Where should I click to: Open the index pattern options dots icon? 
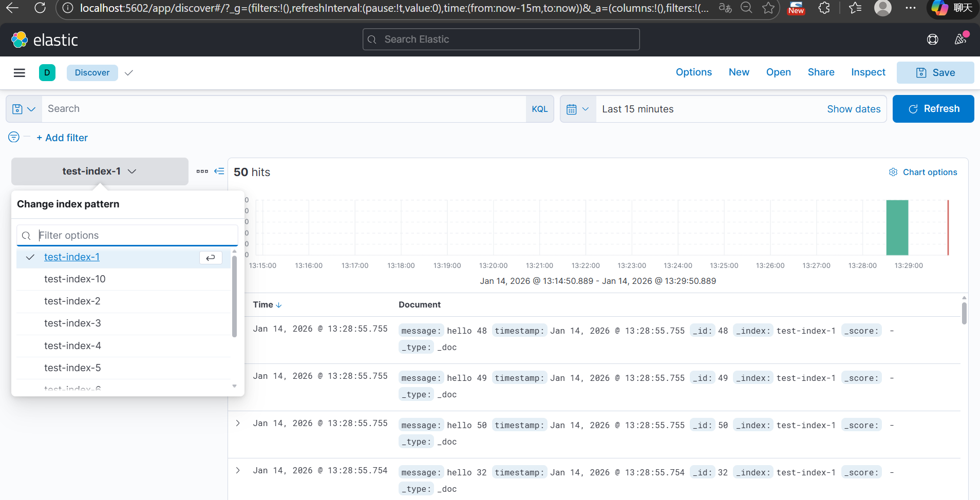(x=202, y=171)
